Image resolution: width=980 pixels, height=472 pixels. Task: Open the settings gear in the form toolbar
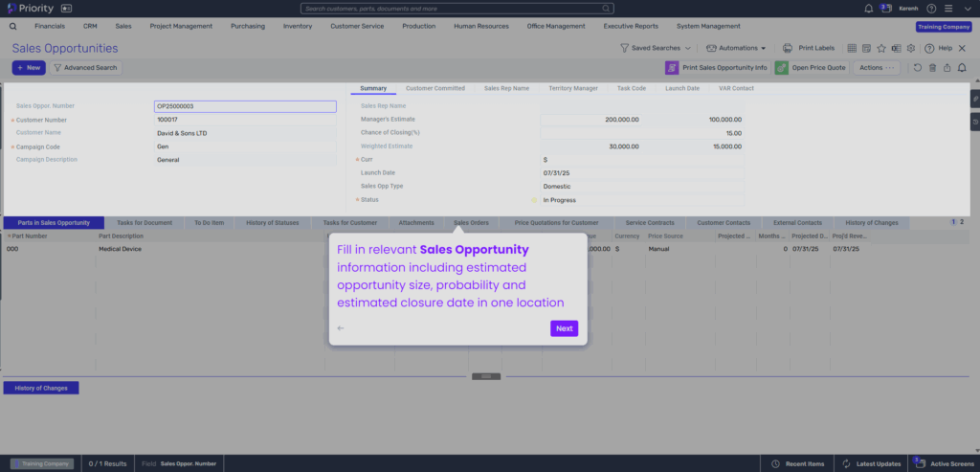[x=911, y=48]
